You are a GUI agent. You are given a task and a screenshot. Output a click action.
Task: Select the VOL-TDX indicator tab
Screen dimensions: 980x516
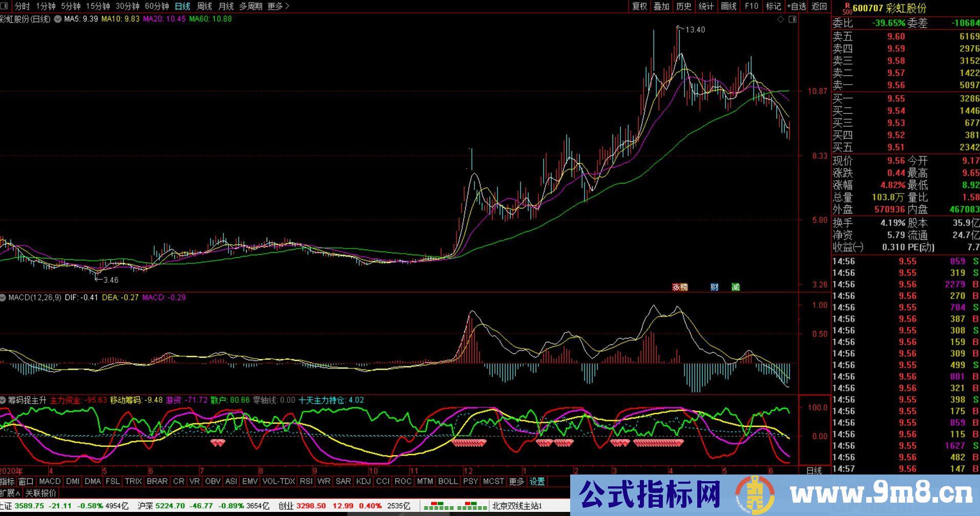tap(279, 482)
